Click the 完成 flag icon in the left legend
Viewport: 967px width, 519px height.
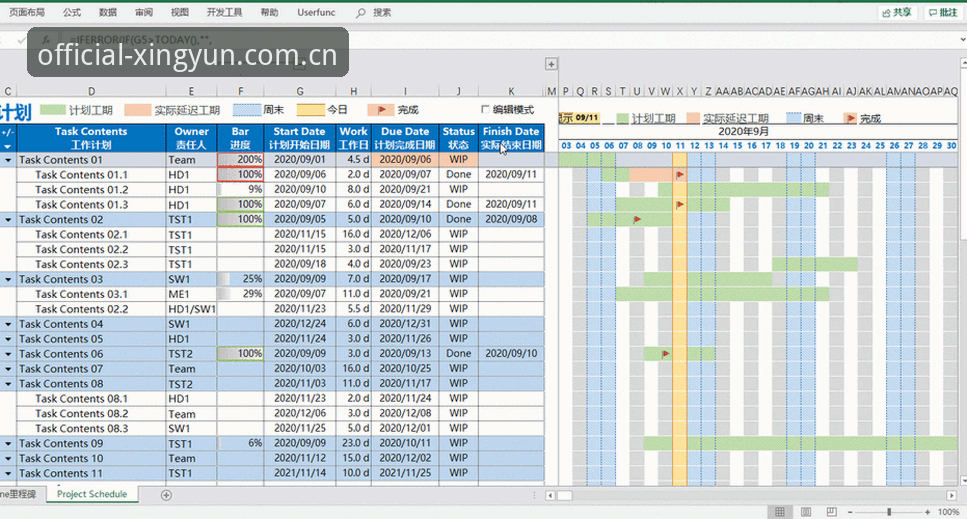[381, 110]
